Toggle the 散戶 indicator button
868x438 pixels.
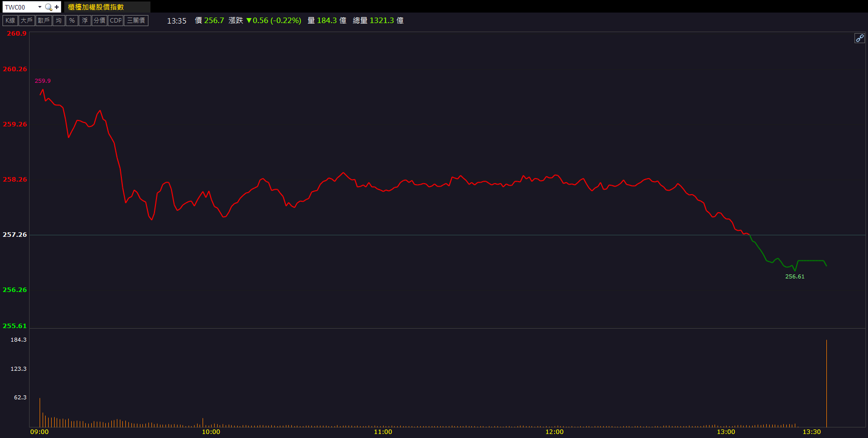44,21
